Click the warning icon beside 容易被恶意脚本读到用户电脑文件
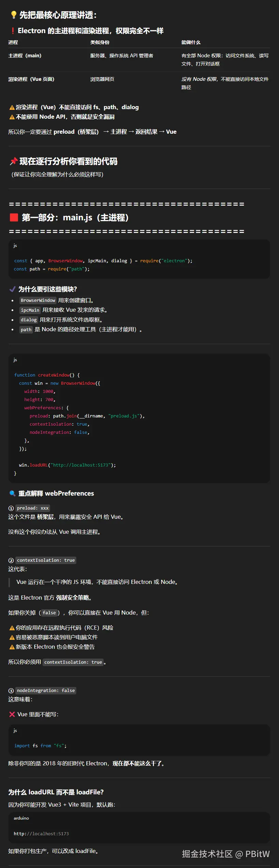Screen dimensions: 279x868 pos(12,637)
